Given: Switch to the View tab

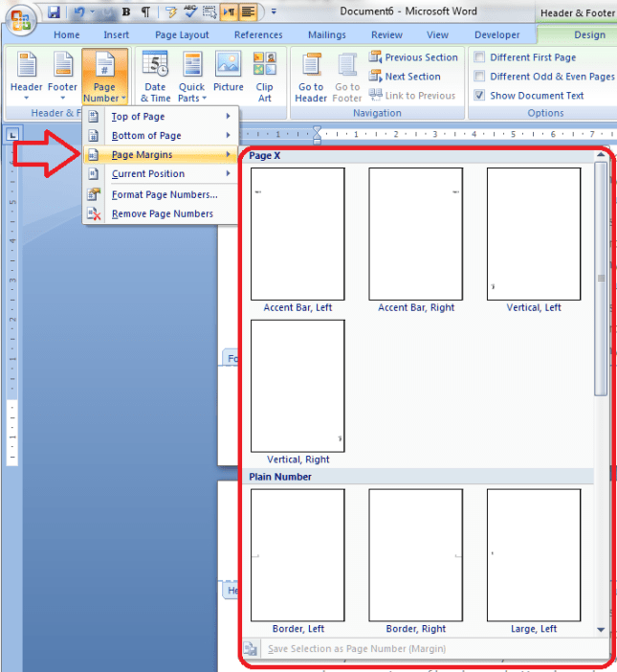Looking at the screenshot, I should pyautogui.click(x=437, y=34).
